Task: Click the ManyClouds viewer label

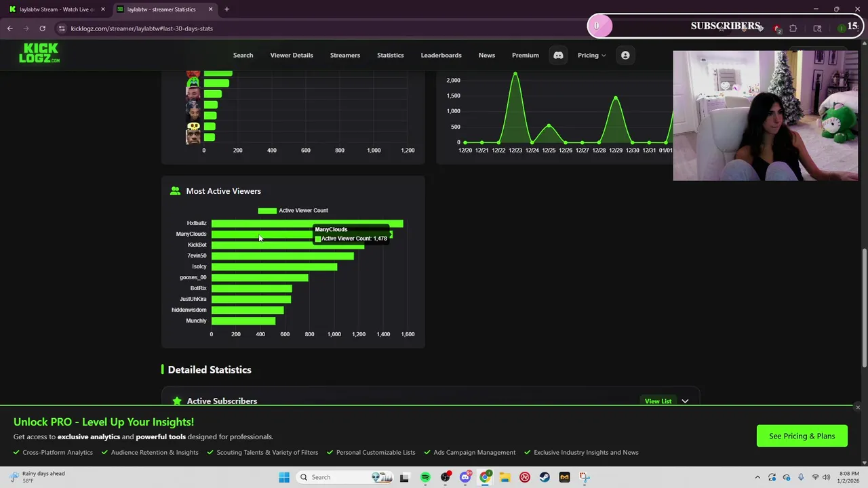Action: pyautogui.click(x=191, y=234)
